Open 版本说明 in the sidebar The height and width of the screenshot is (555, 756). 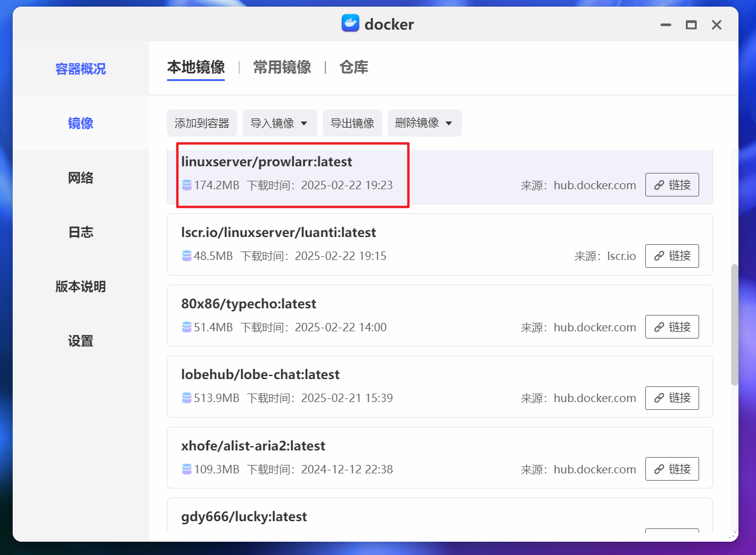(x=80, y=287)
